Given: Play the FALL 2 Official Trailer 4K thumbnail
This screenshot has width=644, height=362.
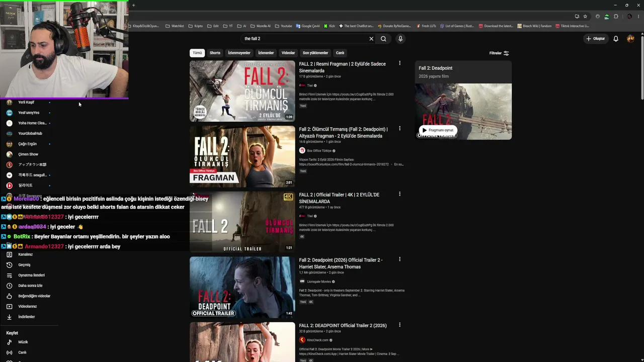Looking at the screenshot, I should pyautogui.click(x=242, y=222).
